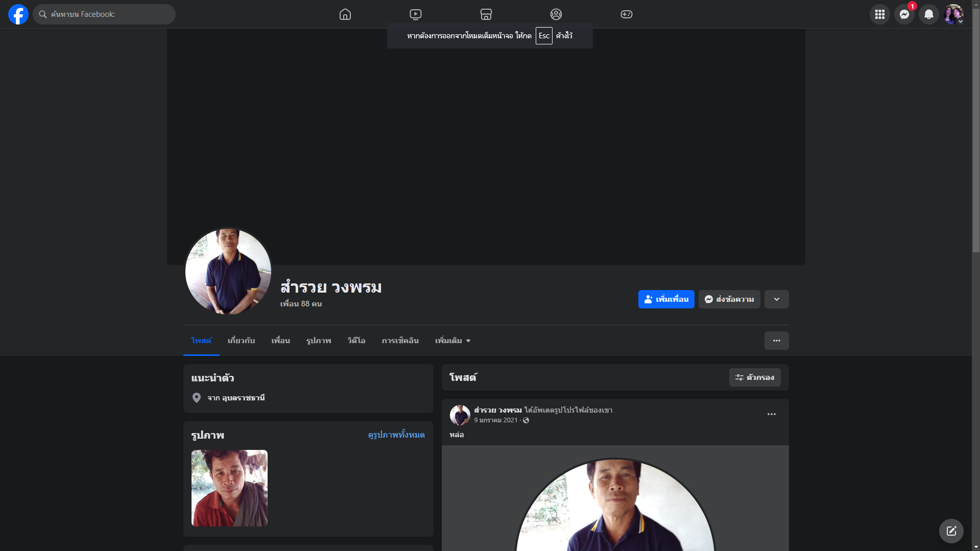The image size is (980, 551).
Task: Open the Groups icon
Action: (556, 14)
